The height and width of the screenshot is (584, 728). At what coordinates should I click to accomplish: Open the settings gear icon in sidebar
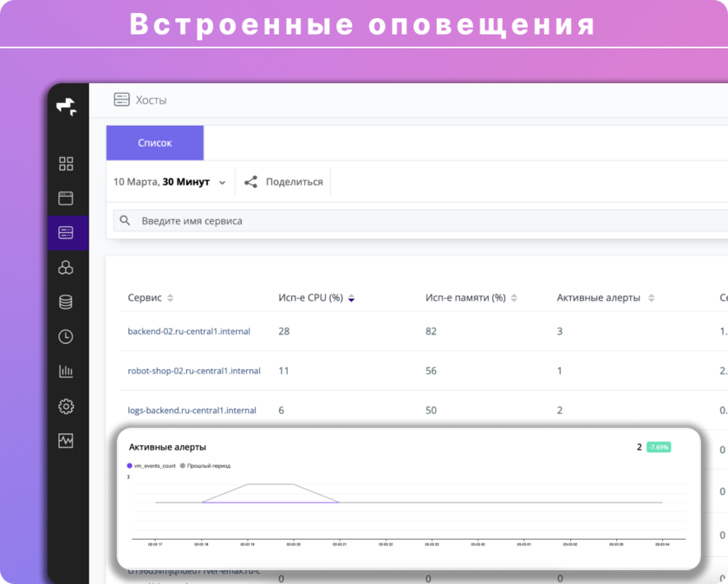(x=66, y=406)
